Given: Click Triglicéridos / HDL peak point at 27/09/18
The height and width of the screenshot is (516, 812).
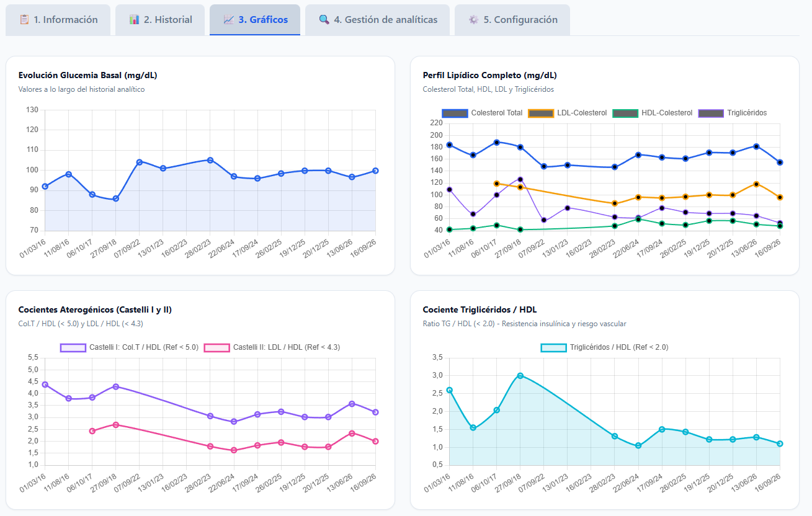Looking at the screenshot, I should pos(520,375).
